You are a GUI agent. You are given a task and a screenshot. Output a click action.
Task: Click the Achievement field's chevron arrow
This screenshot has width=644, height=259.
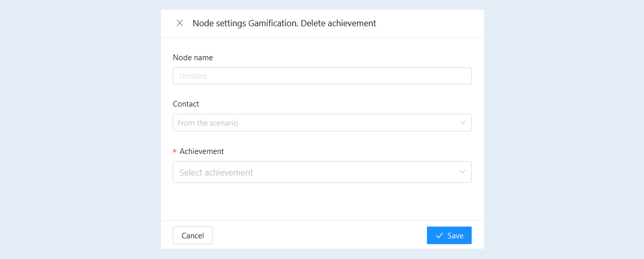pos(462,172)
